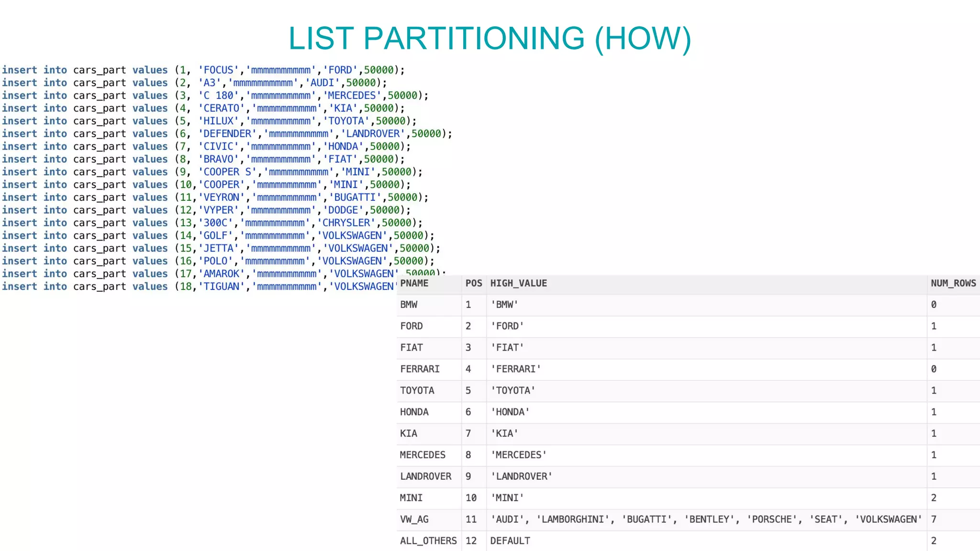
Task: Click the NUM_ROWS column header
Action: click(x=953, y=283)
